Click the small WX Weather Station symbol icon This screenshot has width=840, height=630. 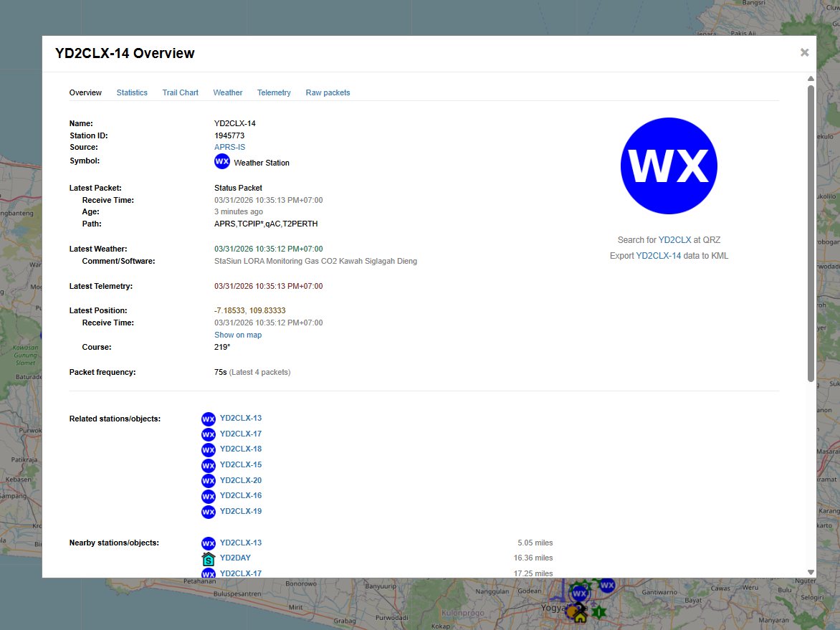(x=221, y=161)
